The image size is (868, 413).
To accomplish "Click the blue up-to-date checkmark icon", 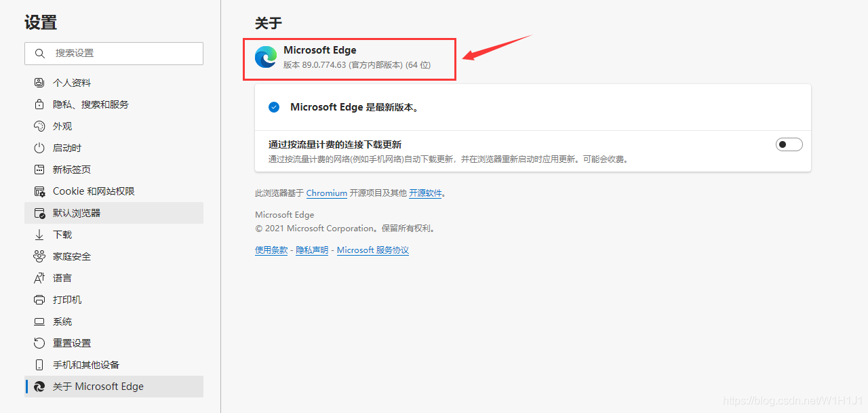I will [x=274, y=107].
